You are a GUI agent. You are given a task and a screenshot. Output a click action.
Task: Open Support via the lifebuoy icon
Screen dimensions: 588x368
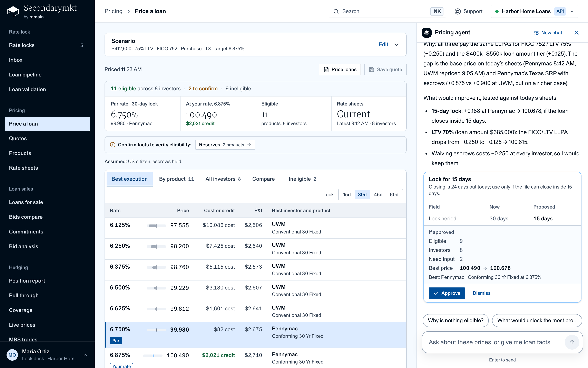pyautogui.click(x=458, y=11)
